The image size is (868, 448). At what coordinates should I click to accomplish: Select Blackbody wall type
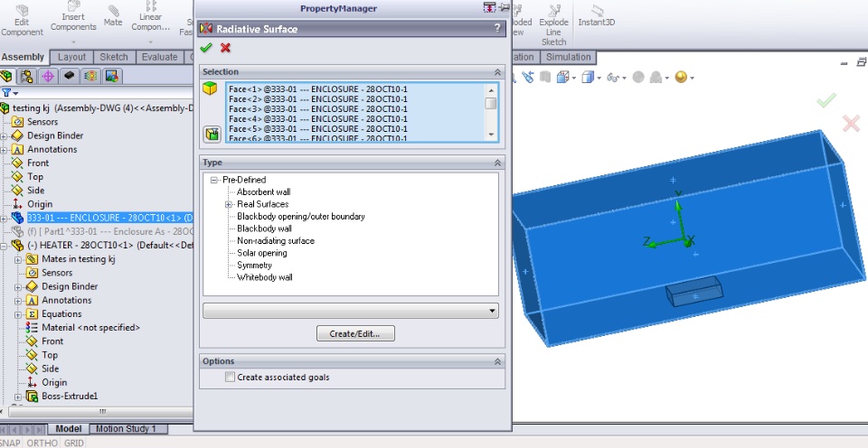(264, 229)
